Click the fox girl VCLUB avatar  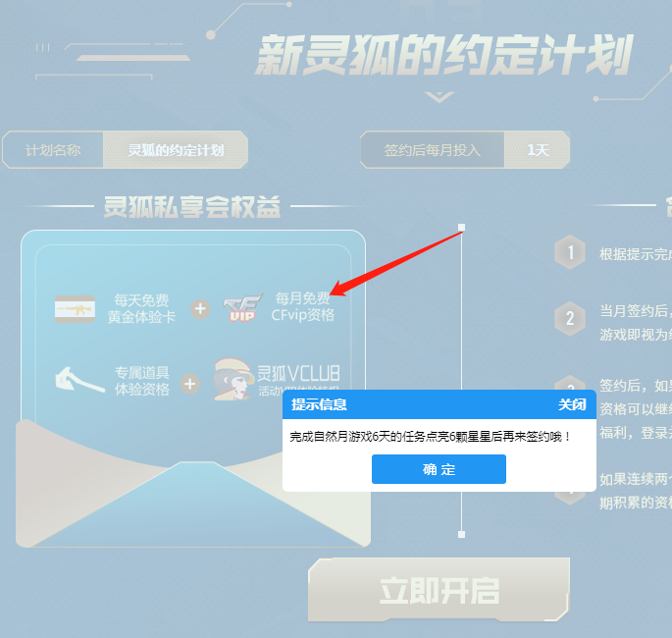tap(233, 379)
